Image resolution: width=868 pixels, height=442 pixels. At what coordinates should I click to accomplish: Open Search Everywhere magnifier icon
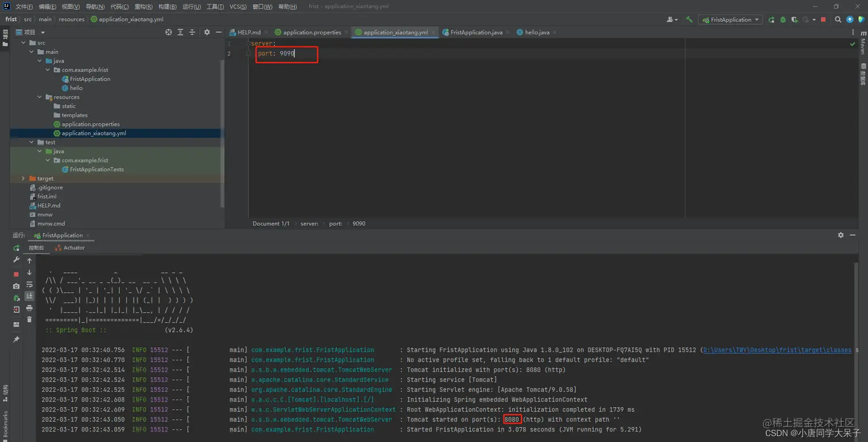point(838,20)
